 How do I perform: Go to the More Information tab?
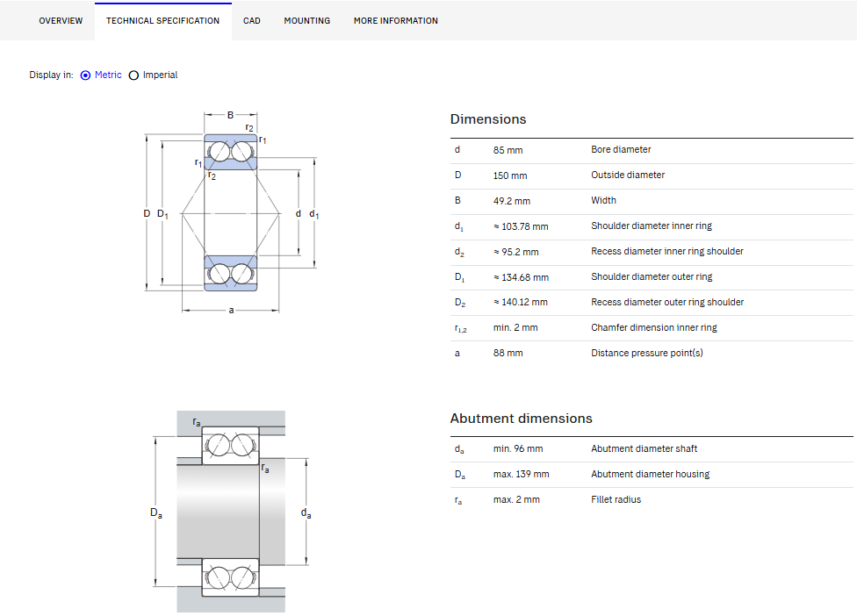(396, 21)
